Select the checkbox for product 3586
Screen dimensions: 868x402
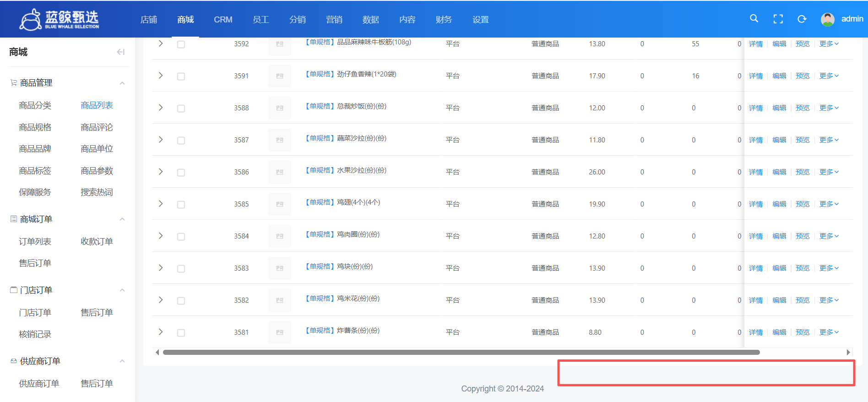(x=181, y=173)
